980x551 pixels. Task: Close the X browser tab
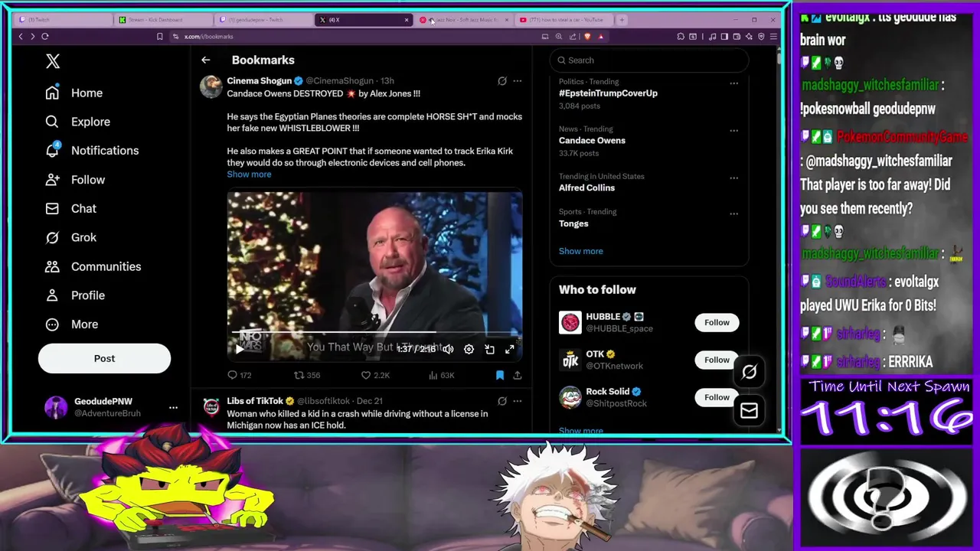407,20
